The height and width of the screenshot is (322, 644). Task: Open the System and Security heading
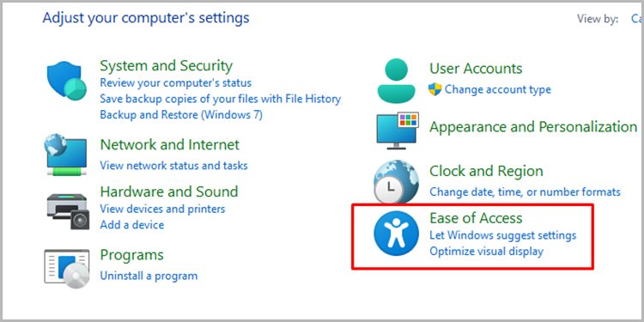167,65
